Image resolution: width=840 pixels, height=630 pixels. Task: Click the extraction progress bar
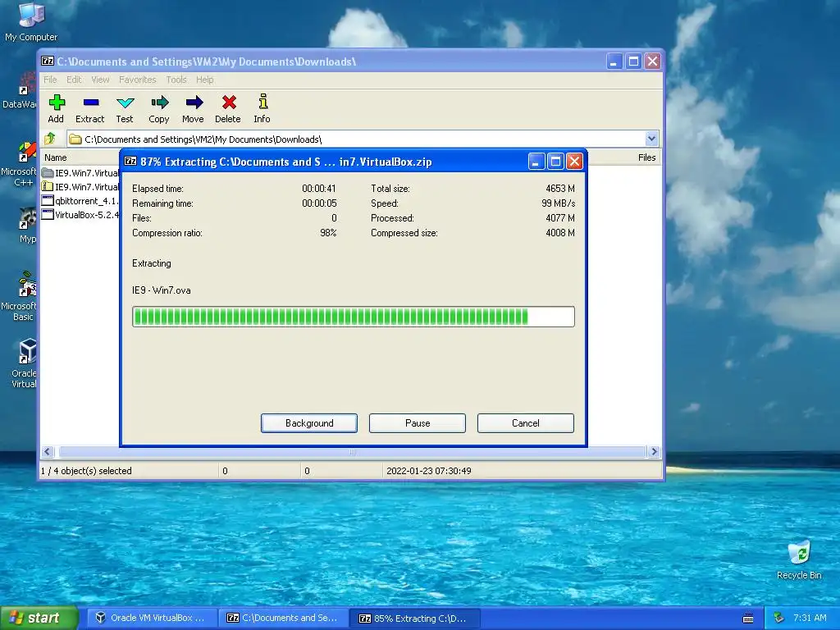coord(354,317)
